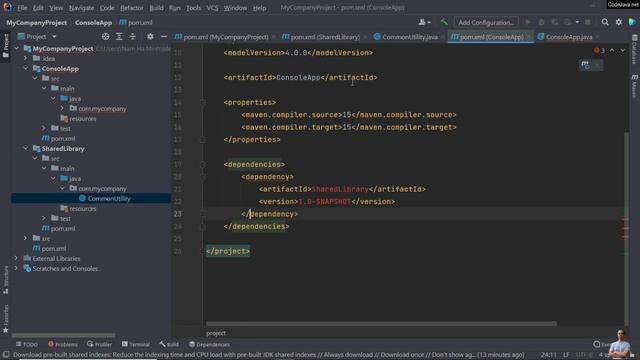Click Load Maven Changes floating icon
This screenshot has height=360, width=640.
pos(585,65)
